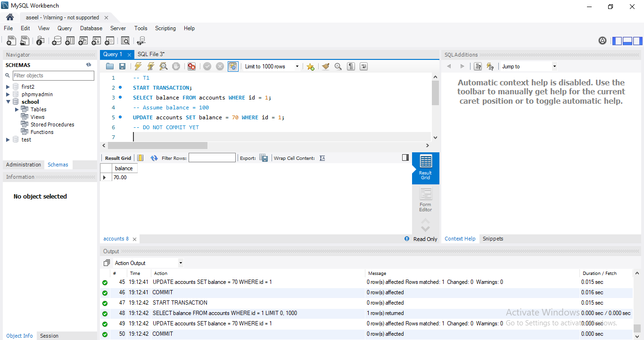Click the export recordset icon next to Export

[x=264, y=158]
